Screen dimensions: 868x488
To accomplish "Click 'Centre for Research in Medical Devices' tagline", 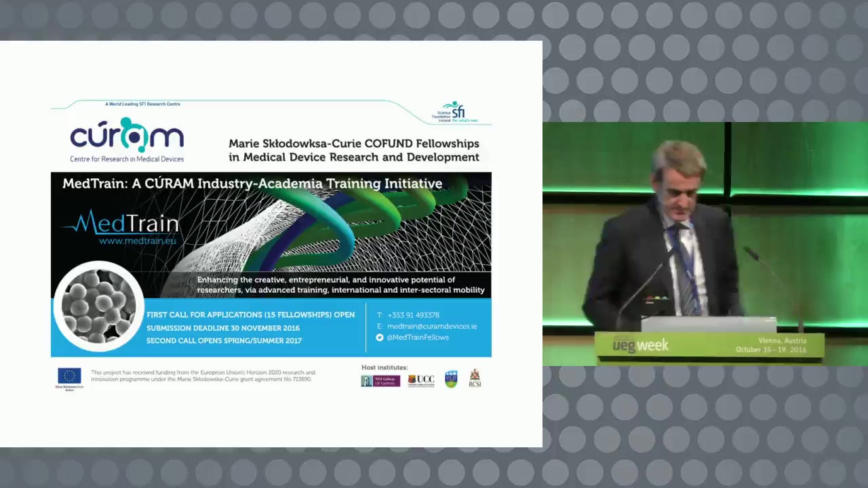I will [x=127, y=159].
